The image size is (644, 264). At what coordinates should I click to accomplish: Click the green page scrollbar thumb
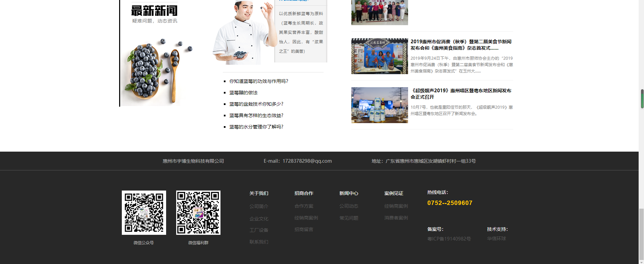[642, 99]
